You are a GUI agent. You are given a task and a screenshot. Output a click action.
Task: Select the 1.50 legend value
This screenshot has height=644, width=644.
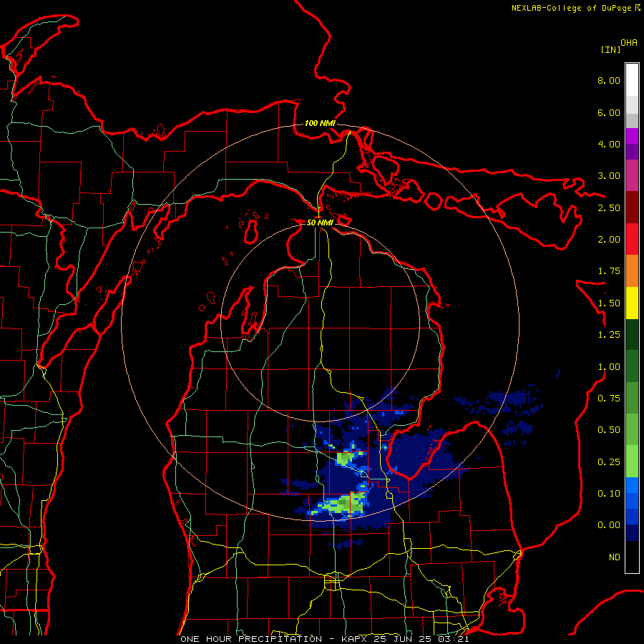[x=609, y=303]
